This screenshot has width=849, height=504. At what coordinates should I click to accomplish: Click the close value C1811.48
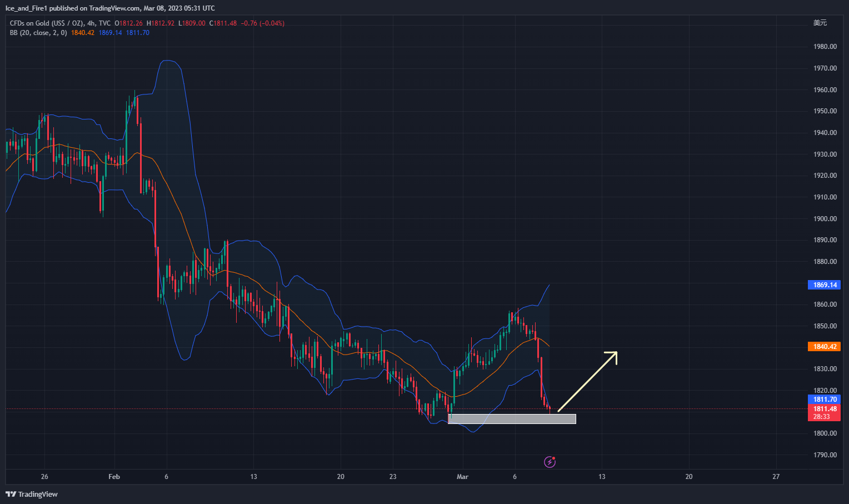pos(223,23)
